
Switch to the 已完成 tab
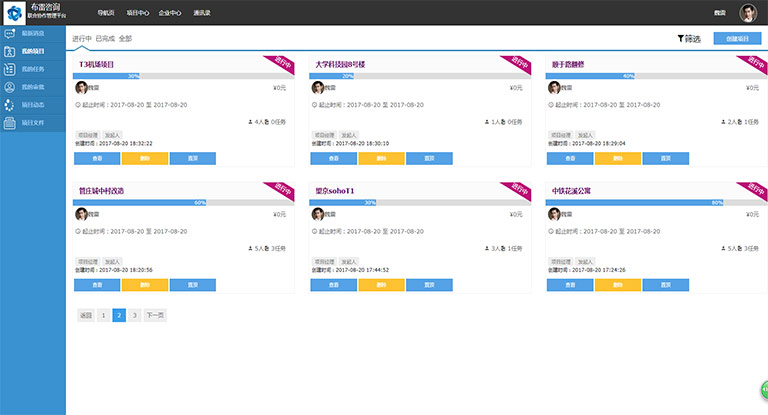tap(105, 39)
